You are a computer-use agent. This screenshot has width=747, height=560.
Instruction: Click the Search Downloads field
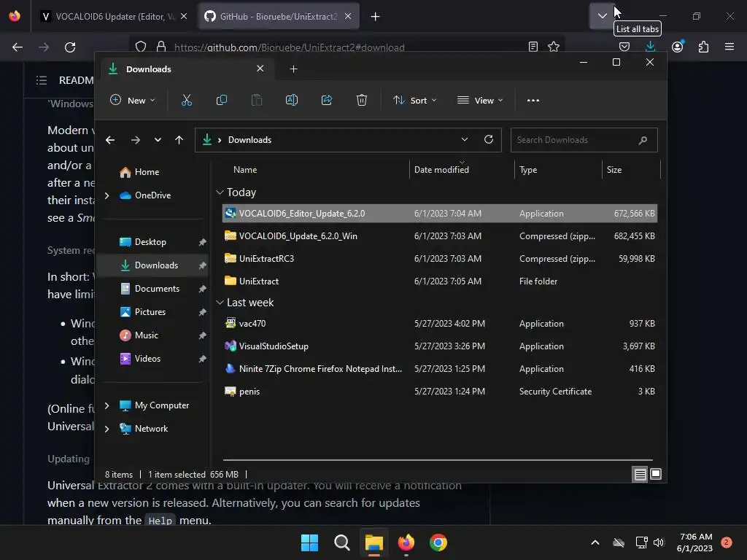click(x=584, y=140)
